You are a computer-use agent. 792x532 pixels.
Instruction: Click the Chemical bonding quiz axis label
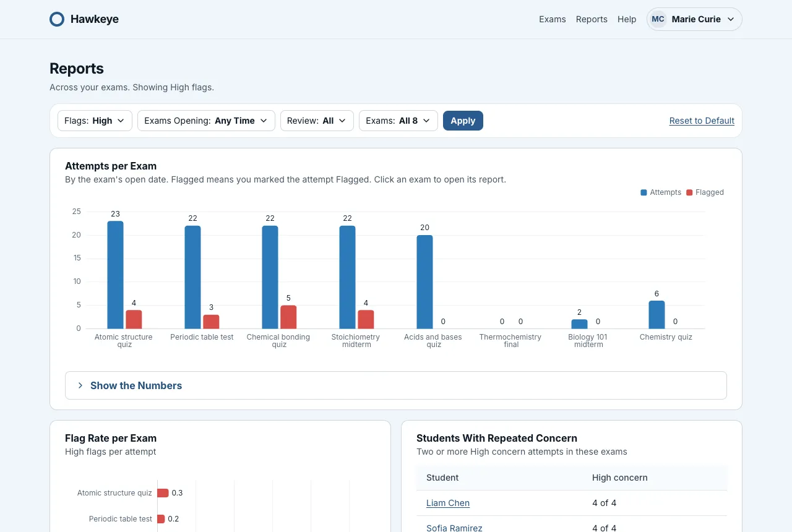pyautogui.click(x=278, y=341)
